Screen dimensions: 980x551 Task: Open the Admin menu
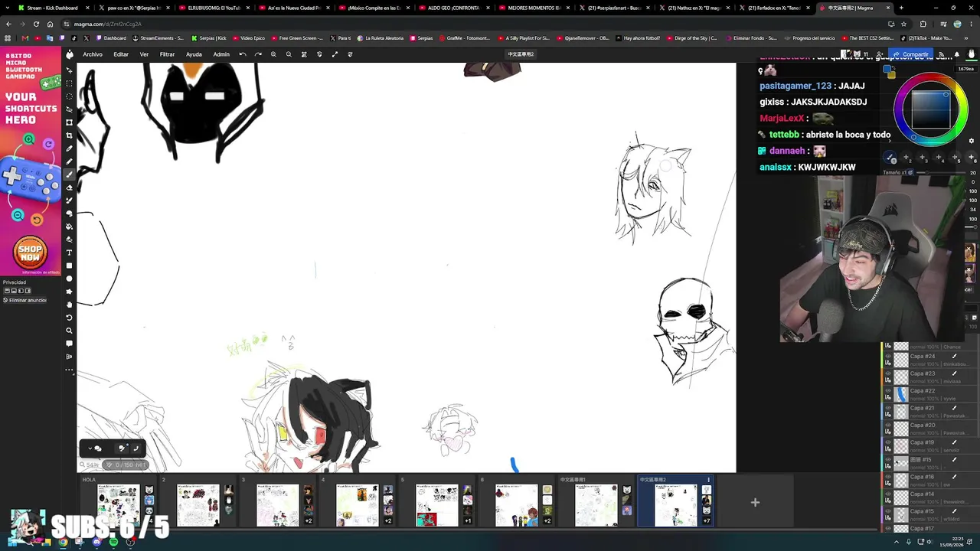coord(221,54)
